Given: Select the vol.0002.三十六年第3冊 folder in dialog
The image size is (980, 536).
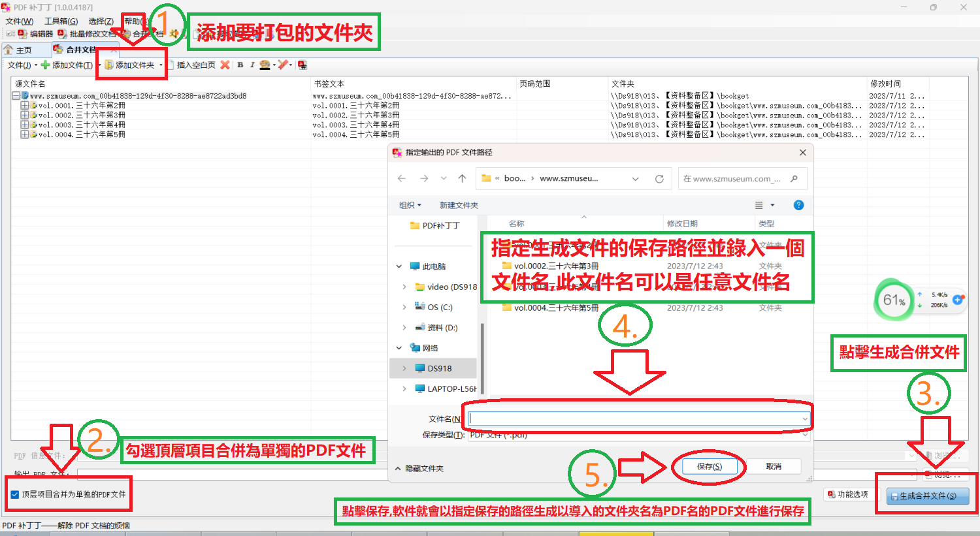Looking at the screenshot, I should pos(550,266).
